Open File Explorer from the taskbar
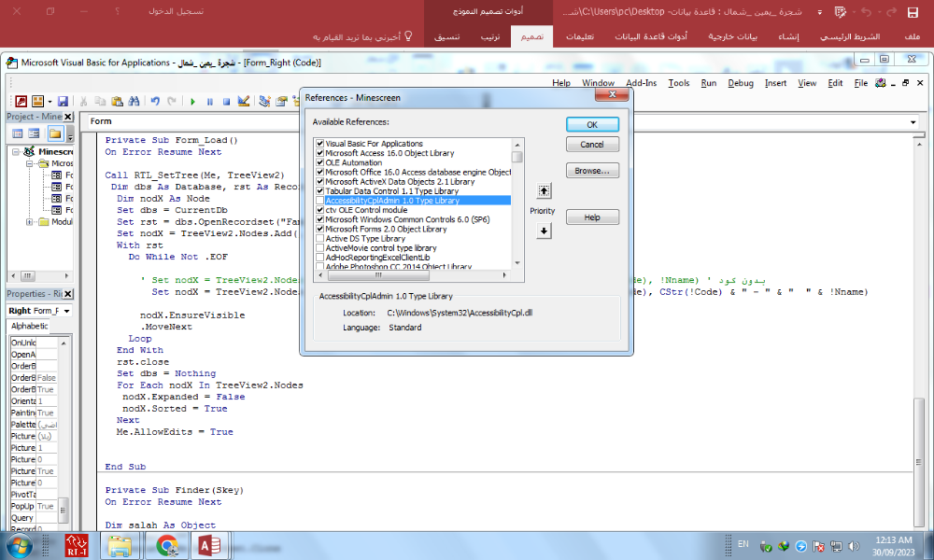 120,546
